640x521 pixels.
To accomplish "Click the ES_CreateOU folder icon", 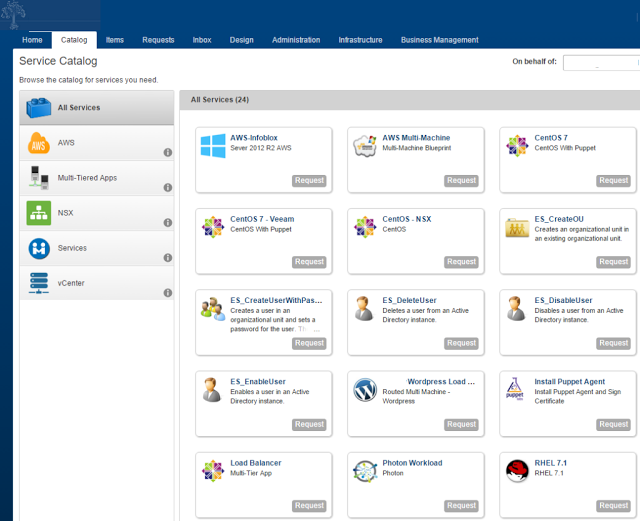I will [517, 227].
